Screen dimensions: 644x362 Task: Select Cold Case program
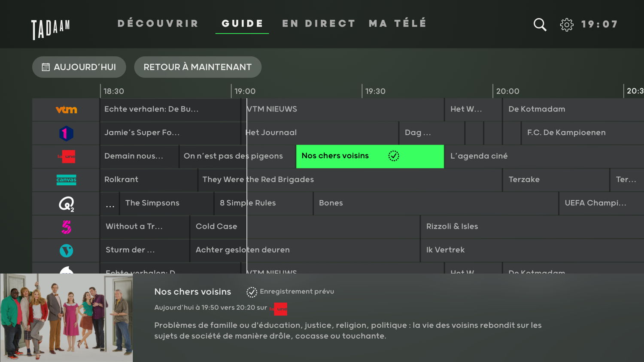305,227
